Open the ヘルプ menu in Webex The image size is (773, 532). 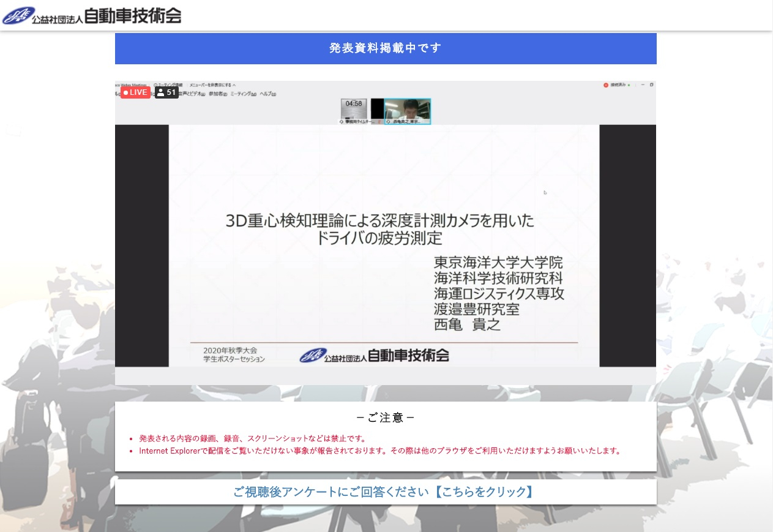coord(267,94)
